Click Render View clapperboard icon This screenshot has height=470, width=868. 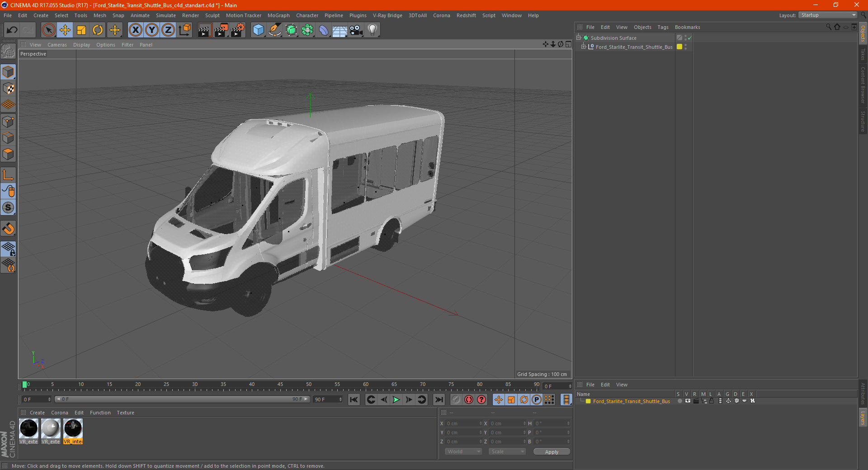point(204,30)
